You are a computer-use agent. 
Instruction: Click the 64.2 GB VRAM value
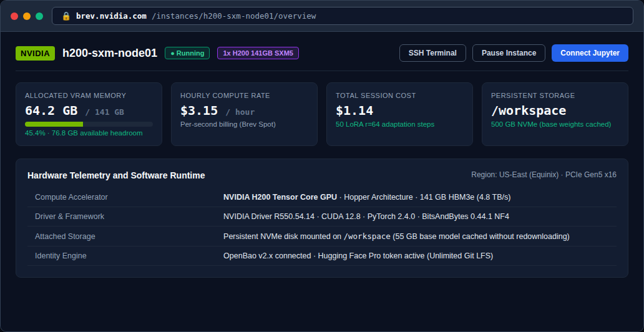pos(51,111)
